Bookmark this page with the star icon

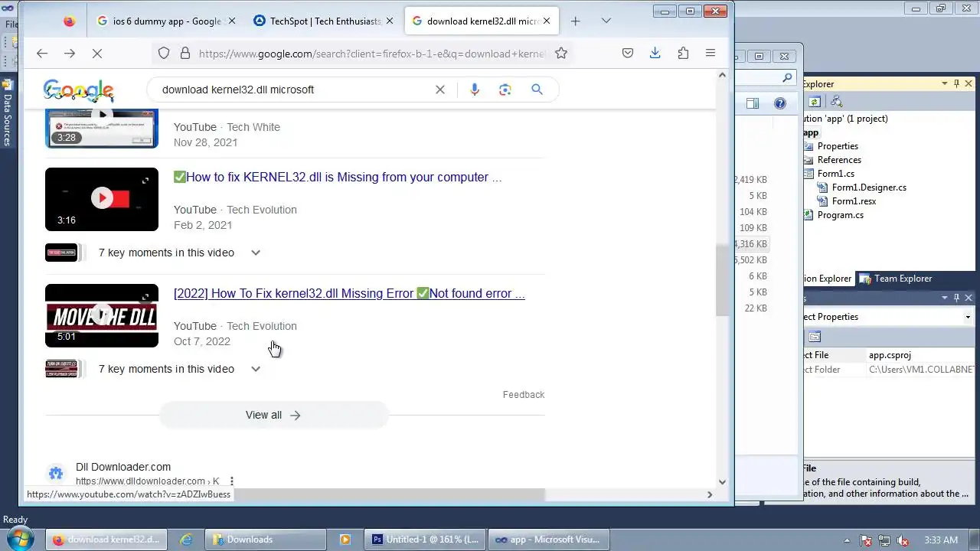coord(561,53)
